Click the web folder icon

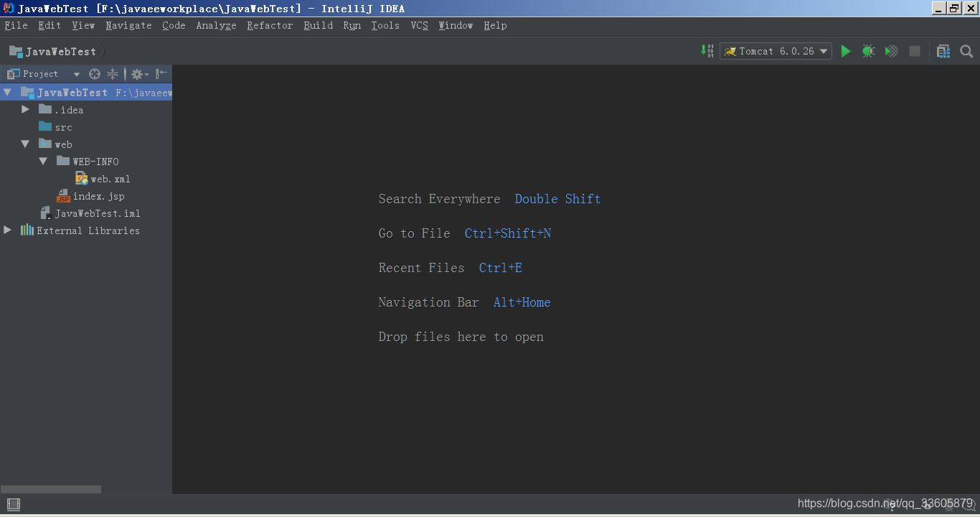click(45, 144)
